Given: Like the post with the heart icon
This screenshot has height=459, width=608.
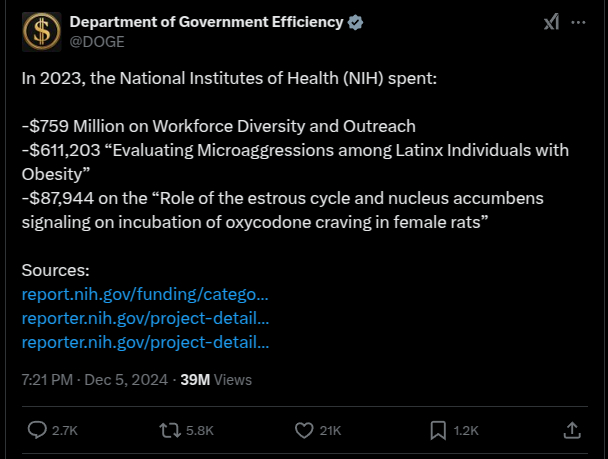Looking at the screenshot, I should (305, 430).
